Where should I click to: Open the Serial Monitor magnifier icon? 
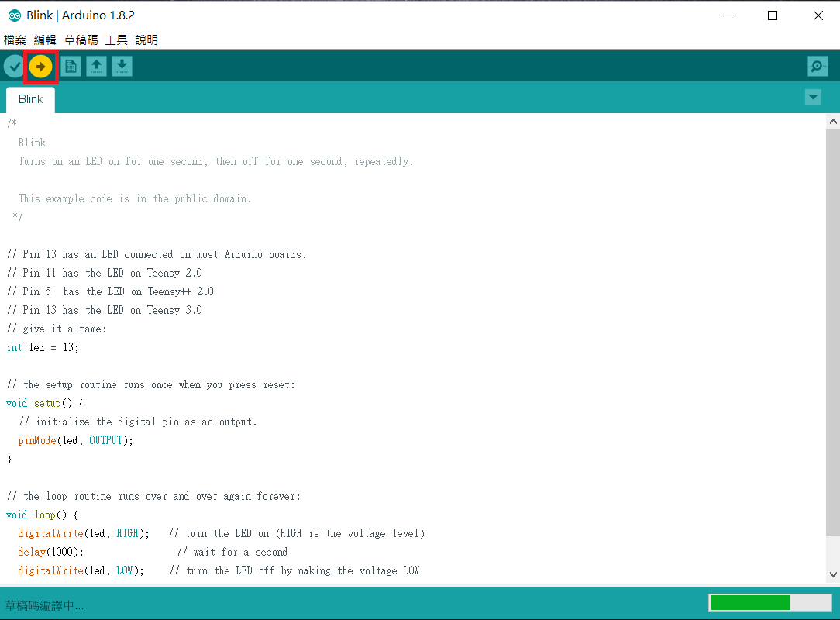818,67
